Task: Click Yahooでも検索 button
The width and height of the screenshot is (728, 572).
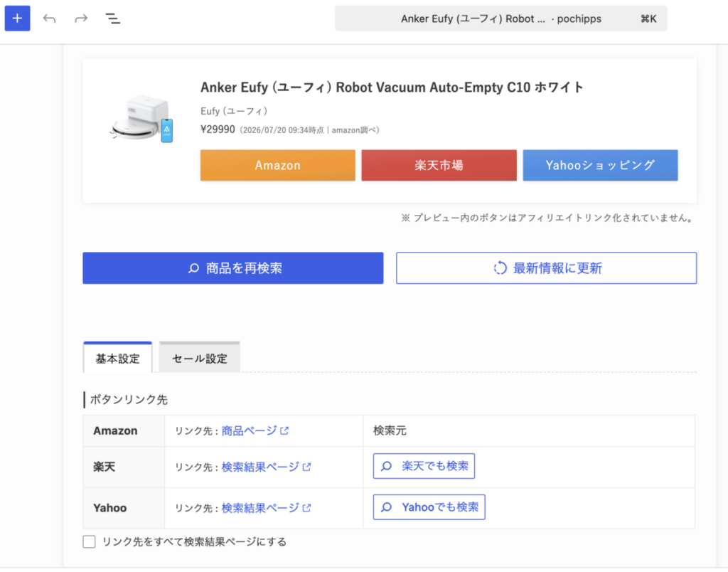Action: tap(429, 507)
